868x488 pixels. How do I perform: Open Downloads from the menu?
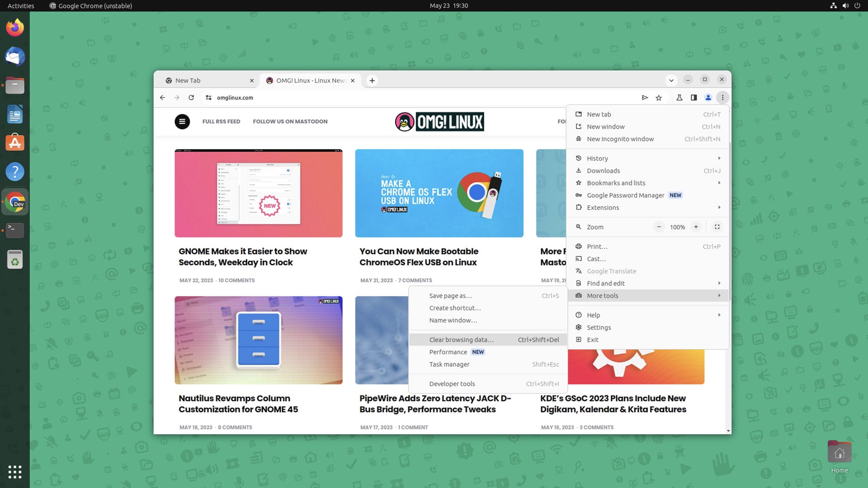[x=648, y=171]
